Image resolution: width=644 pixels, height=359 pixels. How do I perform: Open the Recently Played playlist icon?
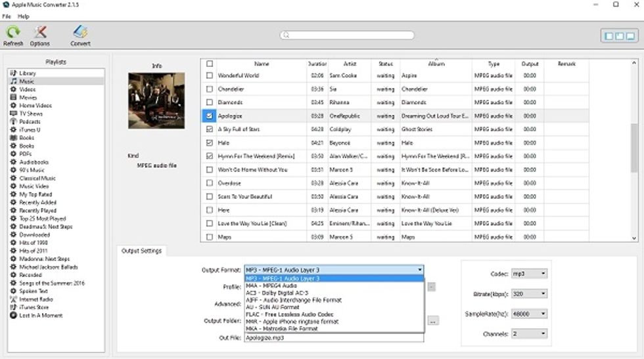tap(14, 211)
